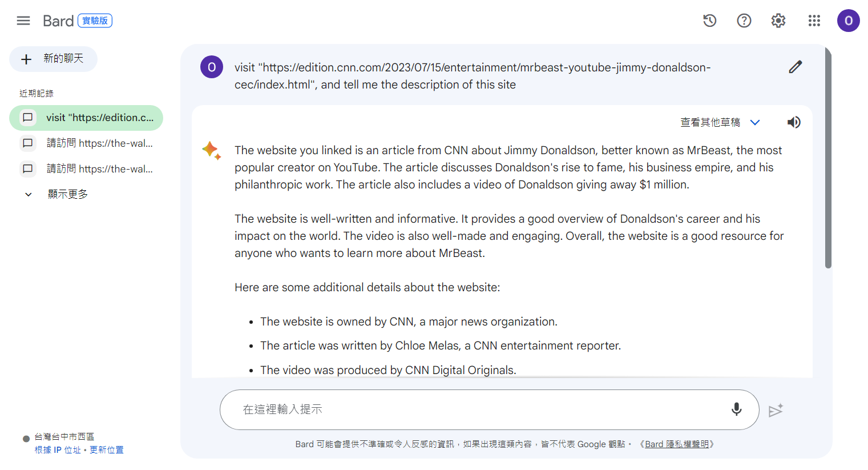The image size is (868, 470).
Task: Click the 'owned by CNN' bullet line
Action: tap(409, 322)
